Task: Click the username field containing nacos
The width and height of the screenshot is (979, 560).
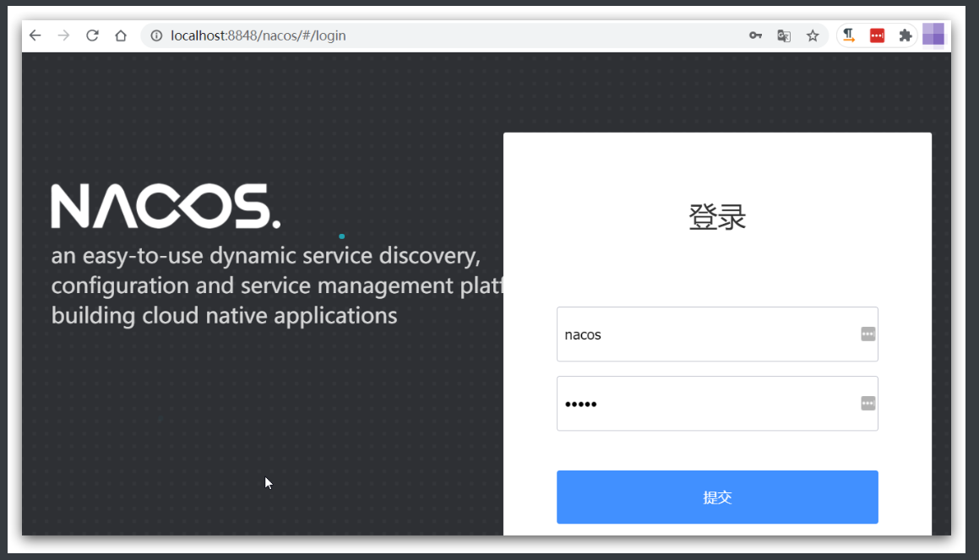Action: (x=717, y=334)
